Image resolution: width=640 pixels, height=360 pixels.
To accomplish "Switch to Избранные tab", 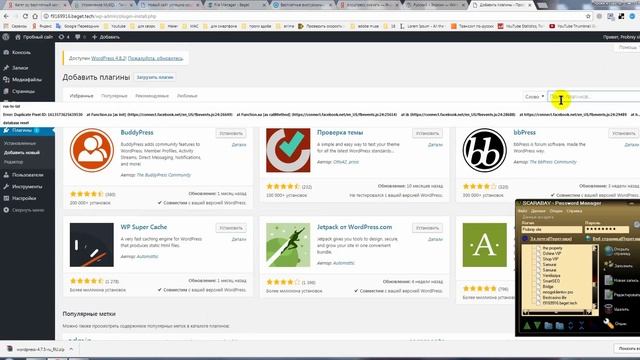I will (82, 96).
